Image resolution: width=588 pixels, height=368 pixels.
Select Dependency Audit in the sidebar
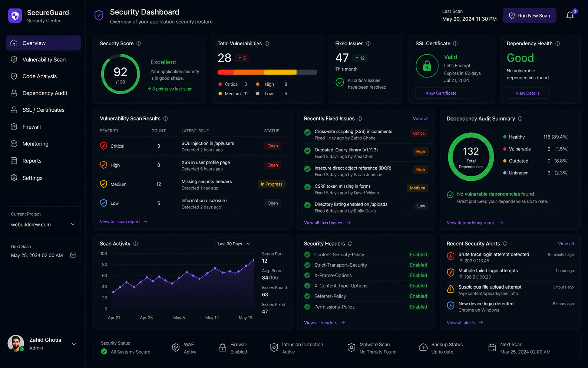tap(43, 93)
